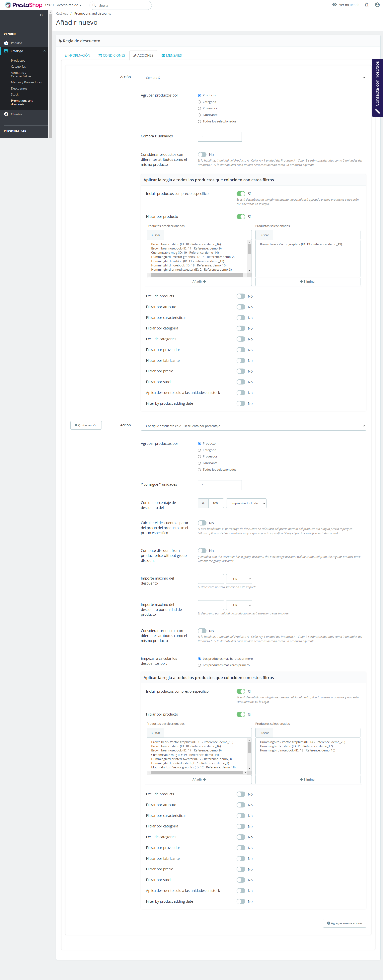Switch to the CONDICIONES tab
The image size is (383, 980).
pyautogui.click(x=112, y=56)
